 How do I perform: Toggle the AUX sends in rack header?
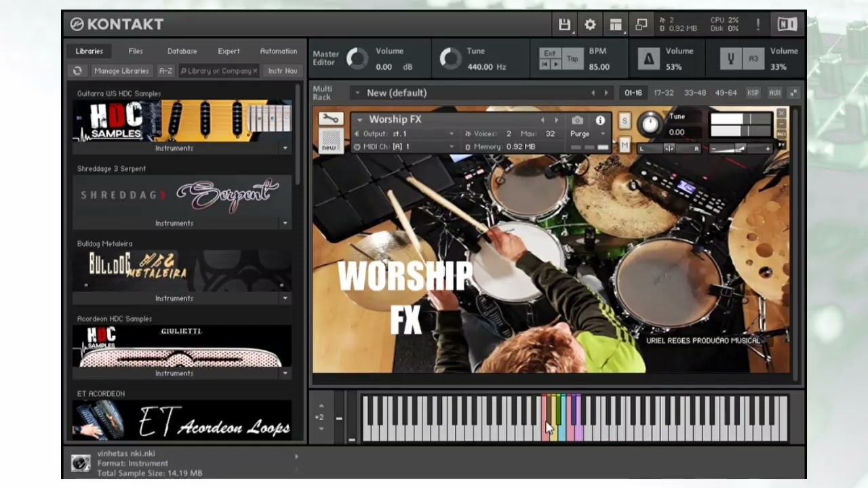[x=774, y=93]
